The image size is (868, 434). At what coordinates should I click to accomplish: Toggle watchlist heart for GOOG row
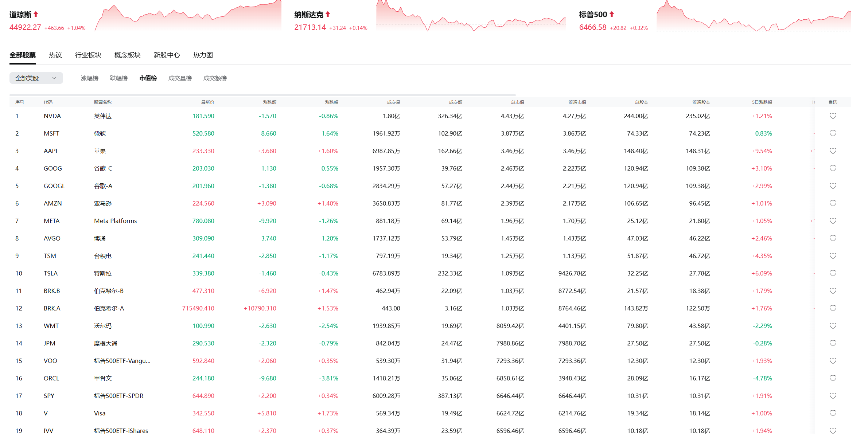(x=833, y=168)
